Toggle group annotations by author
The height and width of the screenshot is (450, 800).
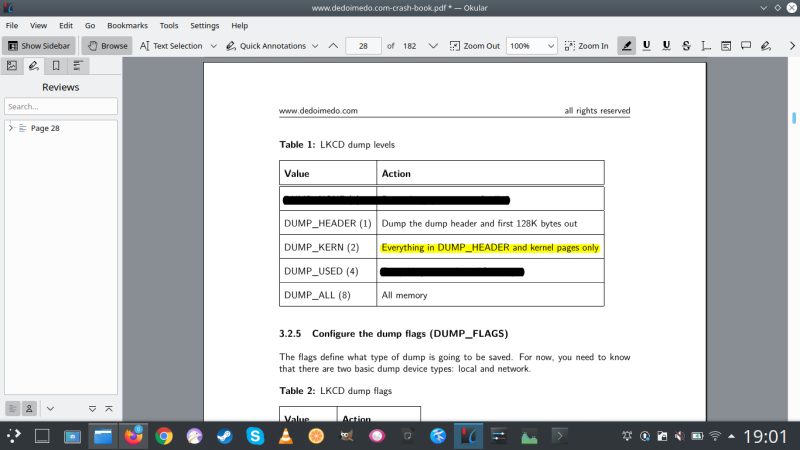[x=29, y=409]
